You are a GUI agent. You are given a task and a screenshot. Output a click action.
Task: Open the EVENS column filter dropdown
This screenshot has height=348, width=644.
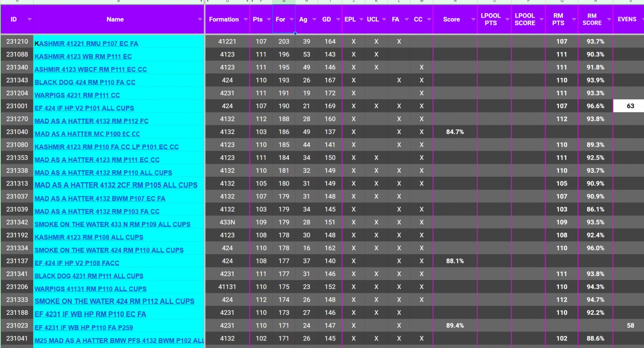641,19
